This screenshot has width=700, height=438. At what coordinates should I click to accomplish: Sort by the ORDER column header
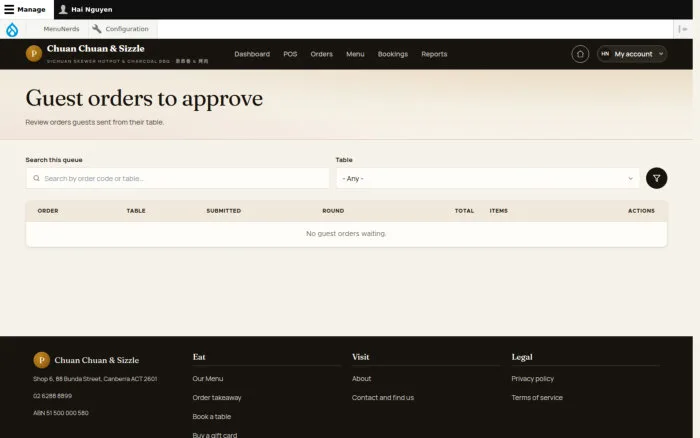coord(48,211)
